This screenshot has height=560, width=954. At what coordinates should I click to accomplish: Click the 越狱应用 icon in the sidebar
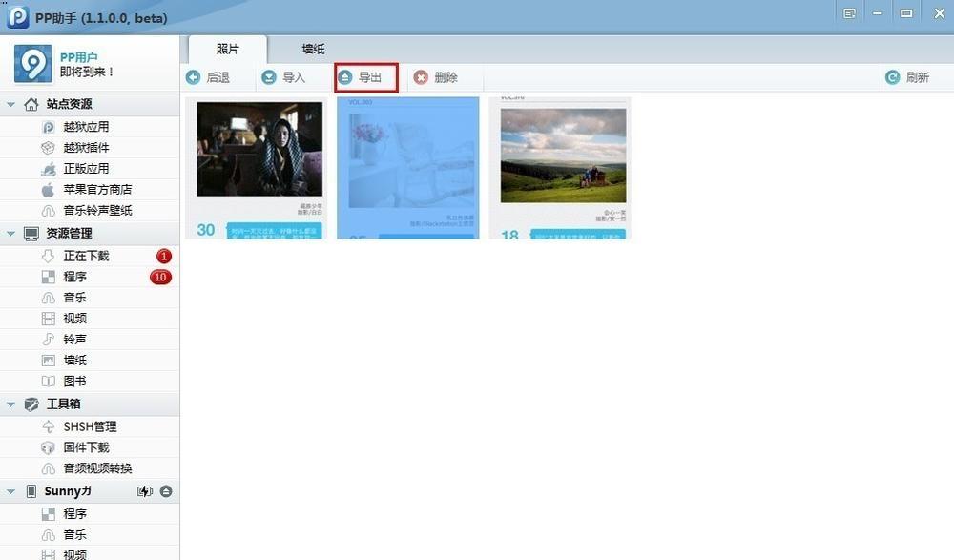pyautogui.click(x=48, y=127)
